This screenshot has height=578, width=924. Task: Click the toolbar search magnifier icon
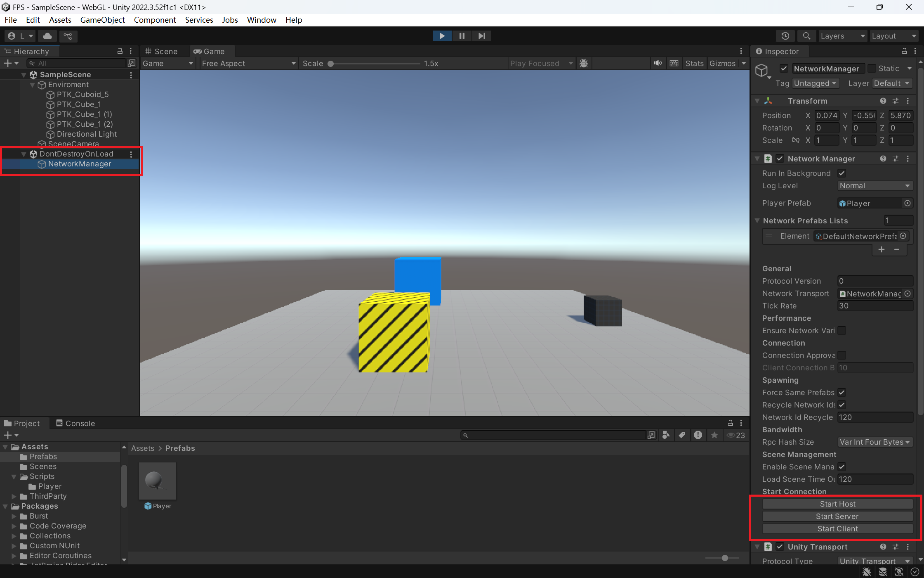(x=806, y=36)
